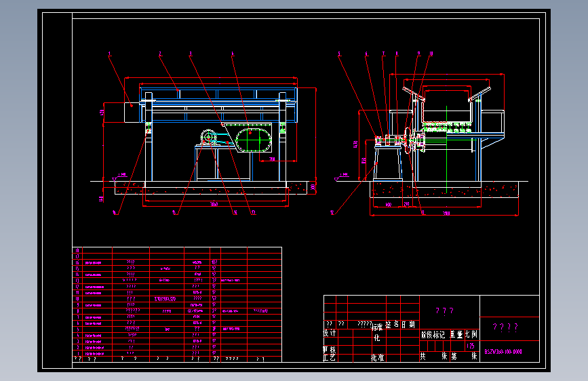Viewport: 588px width, 381px height.
Task: Click part callout number 10 above the side view
Action: click(x=431, y=54)
